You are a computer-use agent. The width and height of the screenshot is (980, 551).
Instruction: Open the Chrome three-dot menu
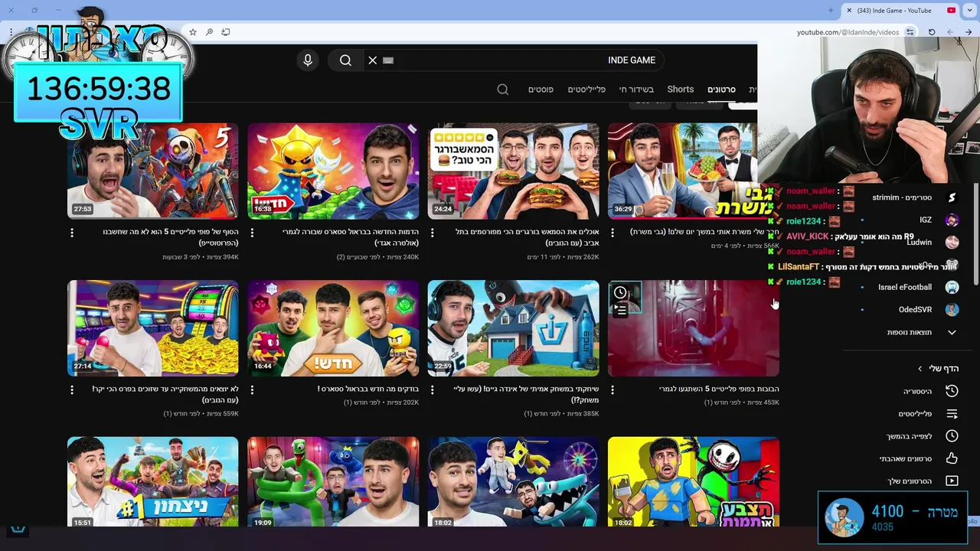tap(11, 32)
